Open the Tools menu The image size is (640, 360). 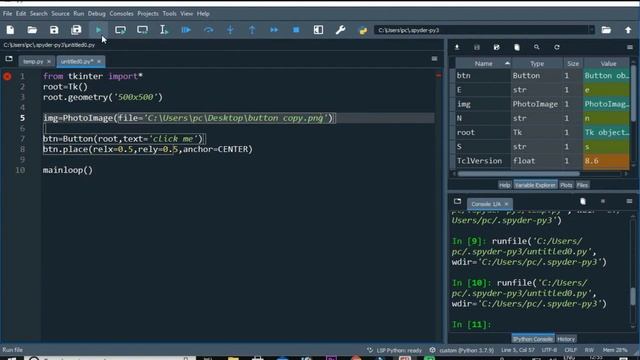pyautogui.click(x=169, y=13)
